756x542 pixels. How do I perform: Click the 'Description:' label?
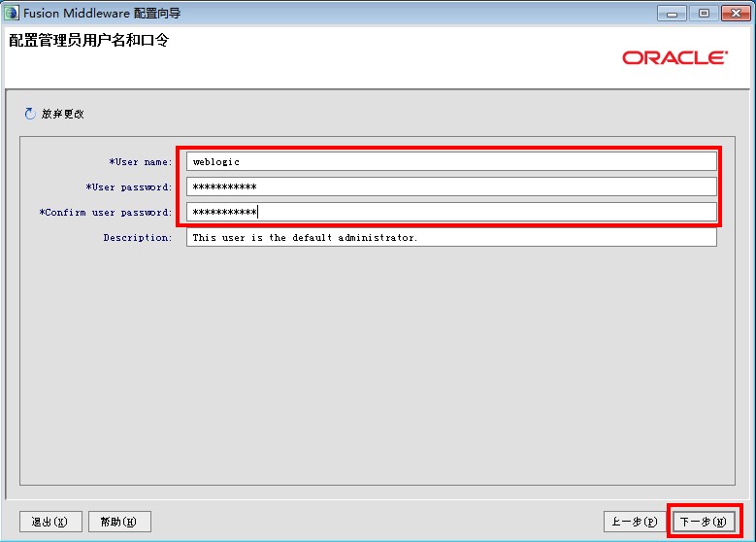(138, 237)
